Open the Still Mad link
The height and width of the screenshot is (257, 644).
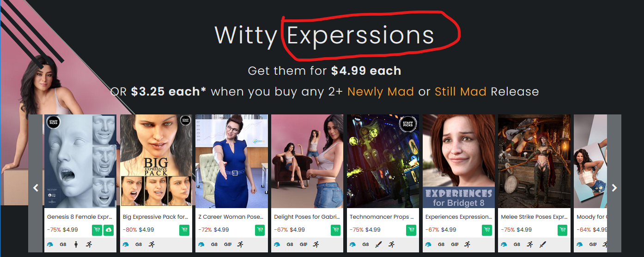[461, 91]
